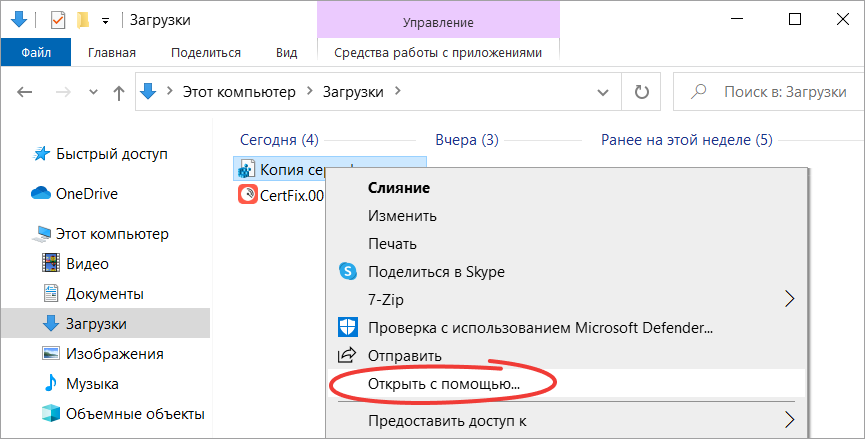865x439 pixels.
Task: Go back with the left arrow button
Action: (x=26, y=92)
